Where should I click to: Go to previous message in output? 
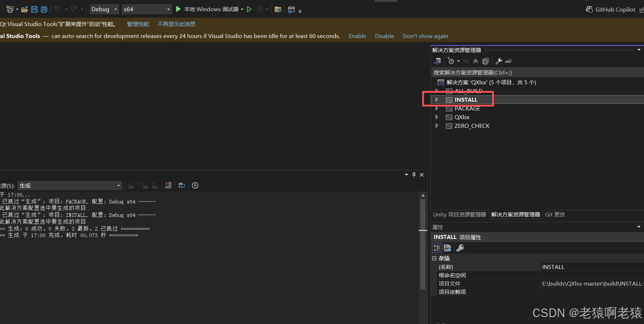[145, 185]
